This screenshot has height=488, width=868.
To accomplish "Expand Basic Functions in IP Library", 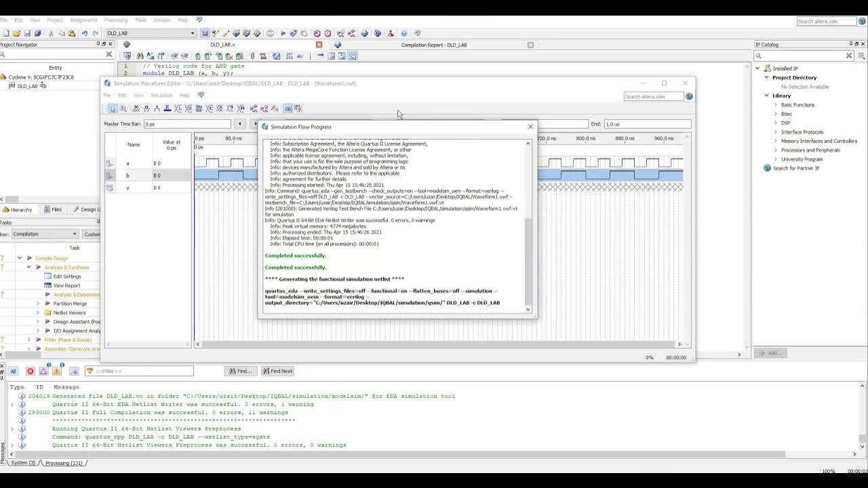I will 776,105.
